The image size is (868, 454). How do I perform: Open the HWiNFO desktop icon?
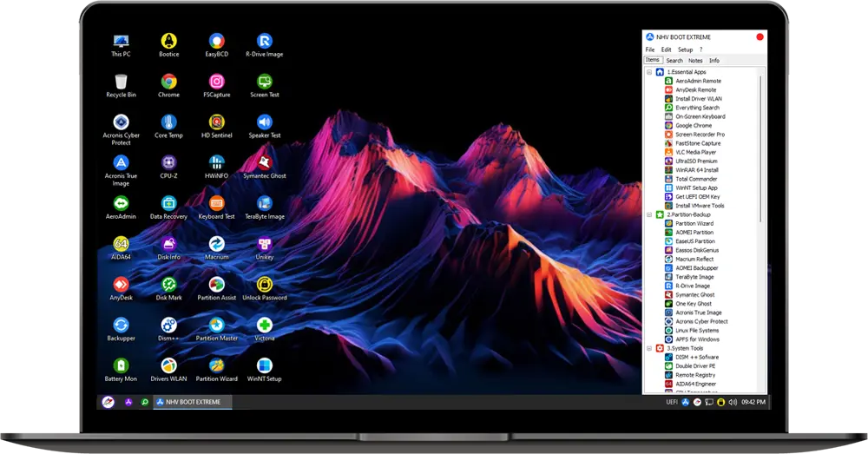point(216,167)
